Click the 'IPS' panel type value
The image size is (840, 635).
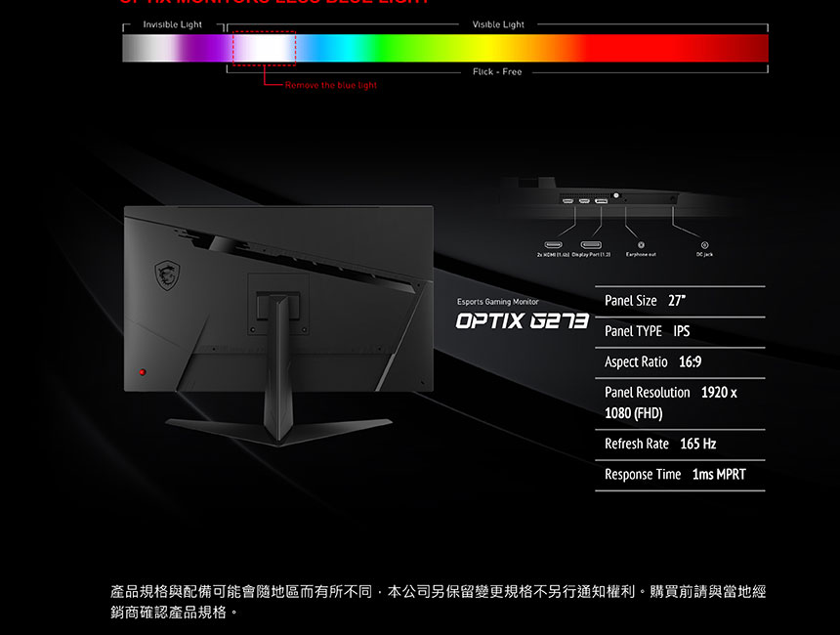point(682,331)
